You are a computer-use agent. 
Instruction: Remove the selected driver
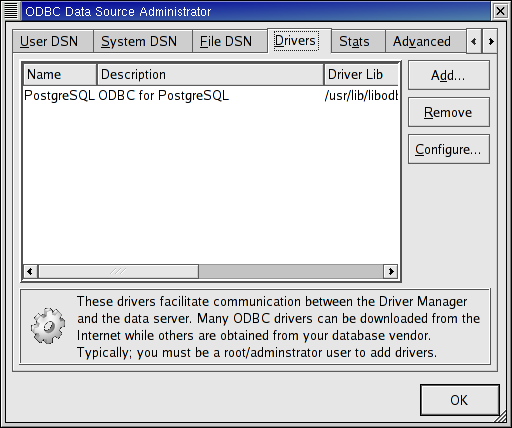[449, 112]
